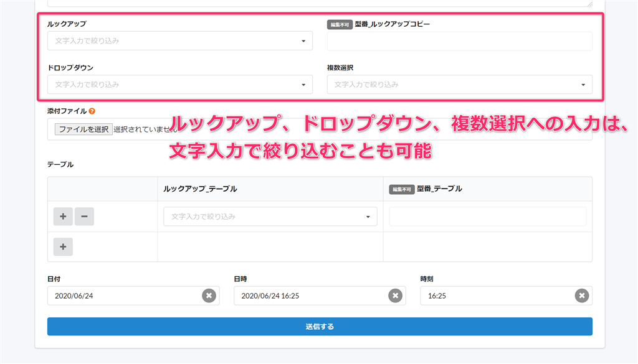Click the 複数選択 label
This screenshot has width=638, height=364.
click(x=340, y=68)
